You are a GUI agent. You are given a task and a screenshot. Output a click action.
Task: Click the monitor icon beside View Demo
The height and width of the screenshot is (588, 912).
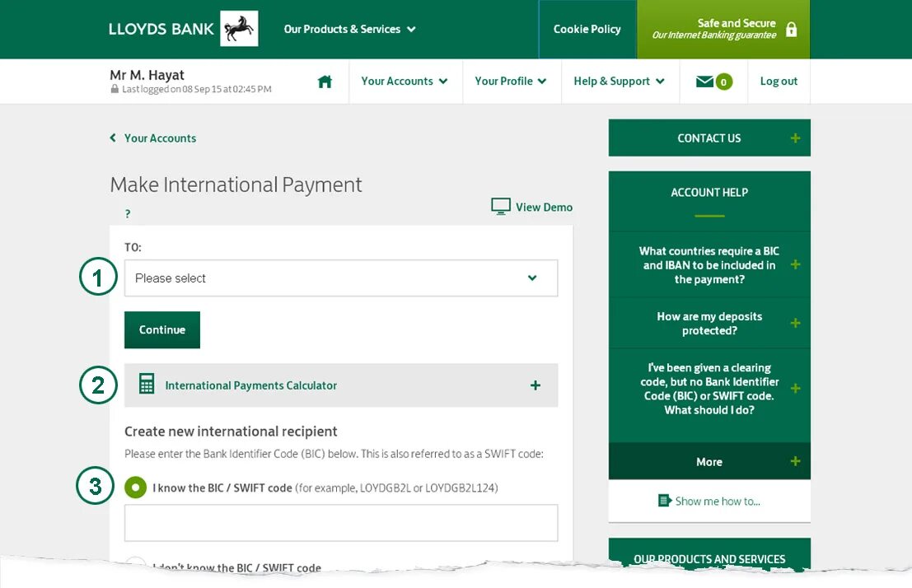500,207
